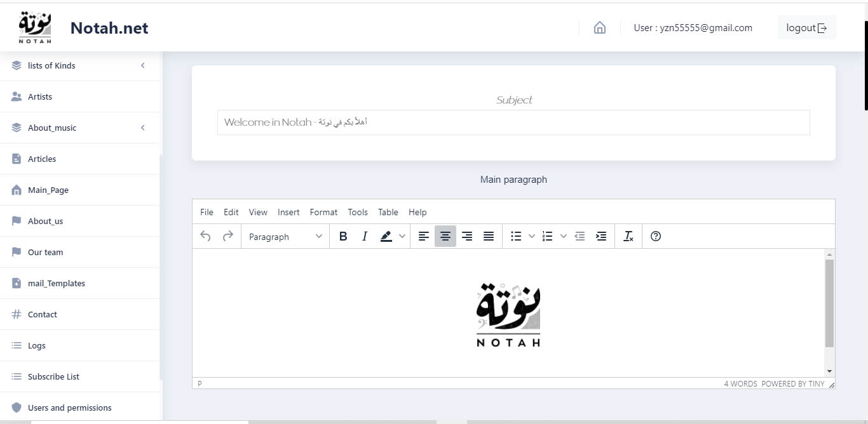Click the home icon in header
The image size is (868, 424).
599,28
